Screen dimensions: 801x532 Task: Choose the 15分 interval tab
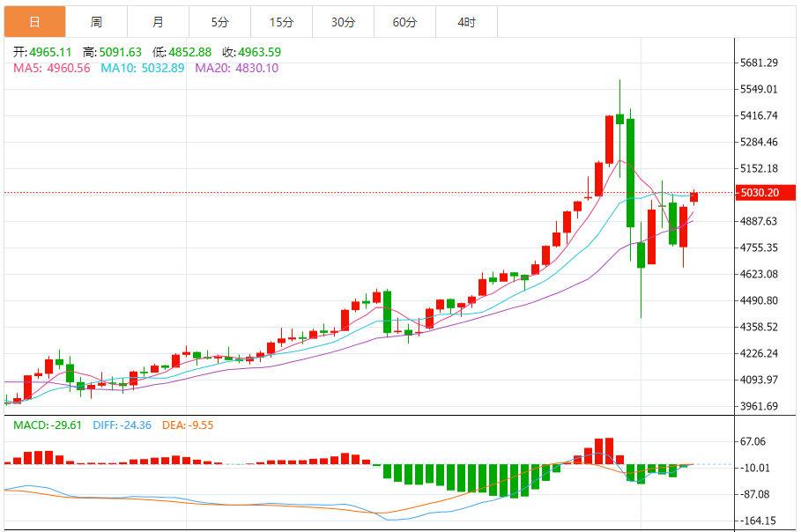281,22
